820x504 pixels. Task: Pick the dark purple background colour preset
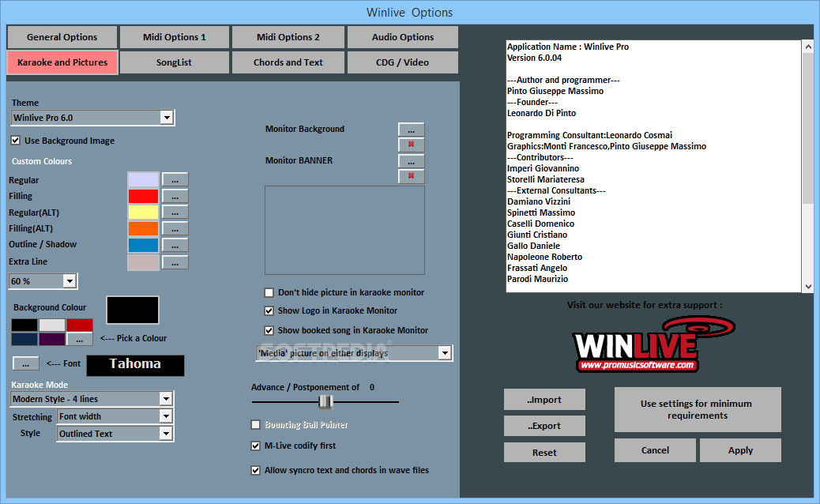tap(52, 340)
